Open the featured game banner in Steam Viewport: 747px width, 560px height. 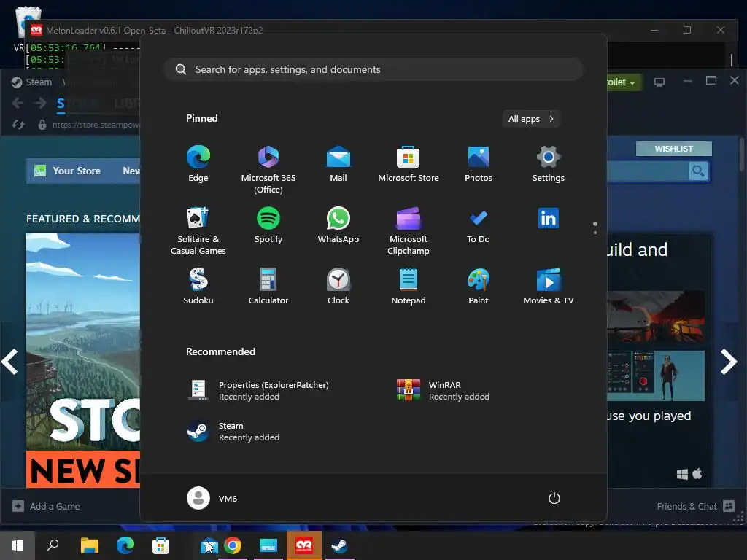coord(83,360)
